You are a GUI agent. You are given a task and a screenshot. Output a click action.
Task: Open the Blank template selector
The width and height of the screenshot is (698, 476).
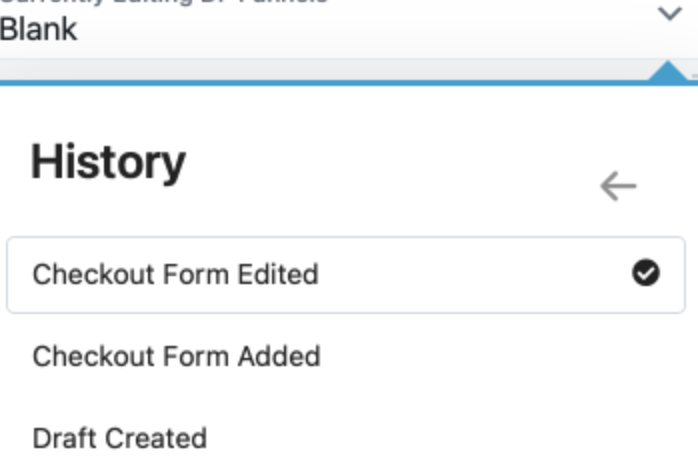[39, 28]
